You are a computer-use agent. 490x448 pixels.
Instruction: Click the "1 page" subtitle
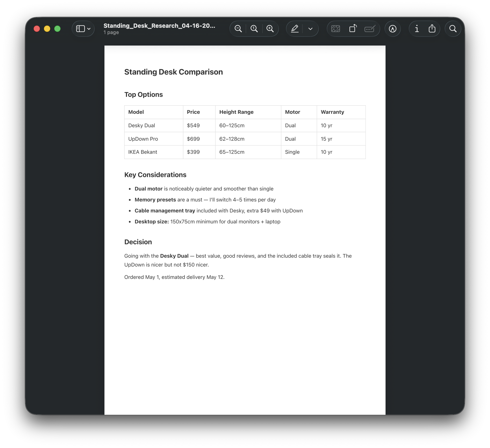(111, 32)
